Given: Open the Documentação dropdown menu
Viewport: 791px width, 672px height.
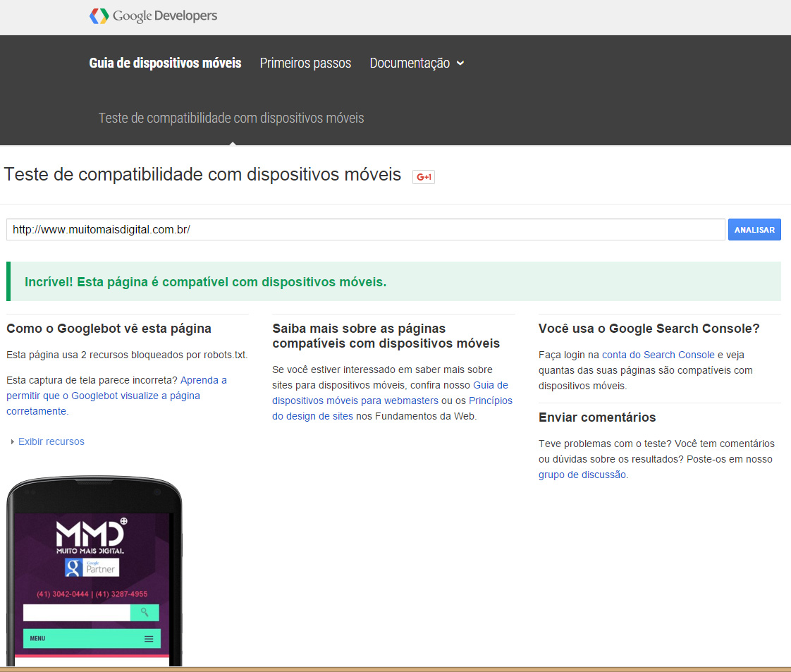Looking at the screenshot, I should pyautogui.click(x=417, y=63).
